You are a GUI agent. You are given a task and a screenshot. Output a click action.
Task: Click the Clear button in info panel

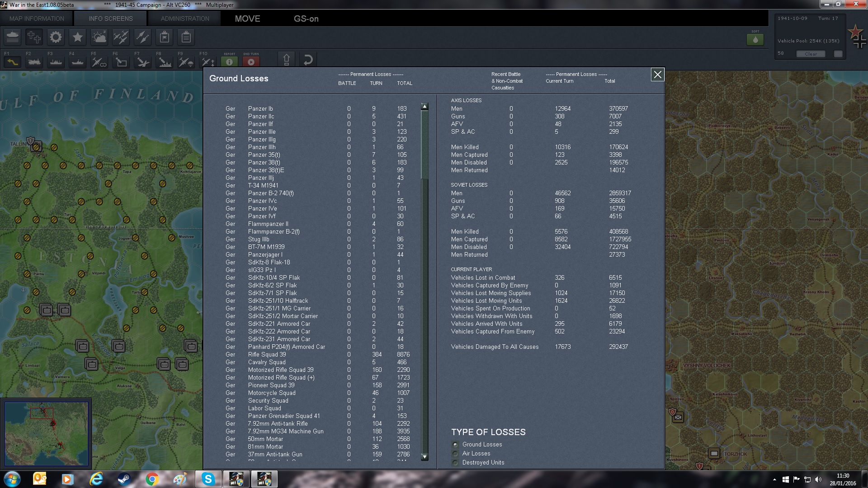point(811,54)
